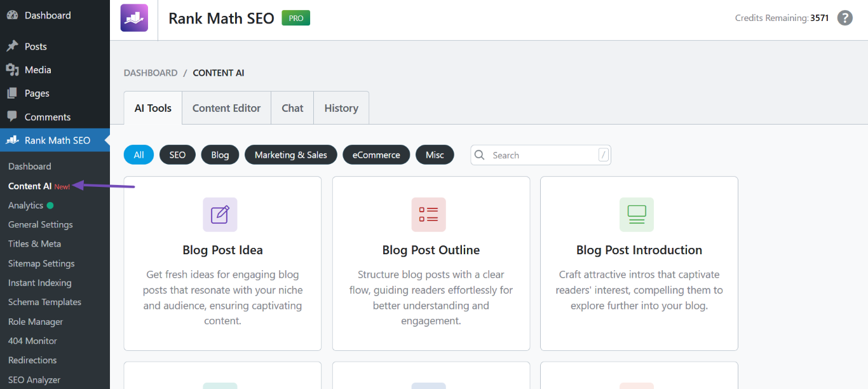Click the Blog Post Idea pencil icon
The width and height of the screenshot is (868, 389).
coord(220,214)
